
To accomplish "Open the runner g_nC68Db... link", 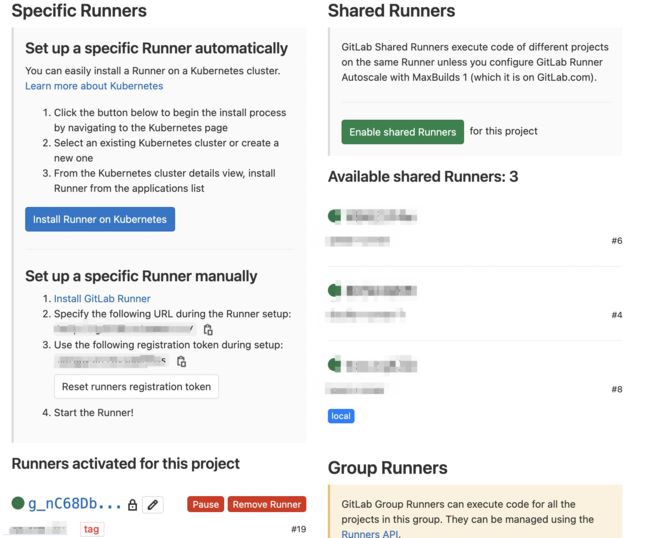I will pyautogui.click(x=75, y=504).
